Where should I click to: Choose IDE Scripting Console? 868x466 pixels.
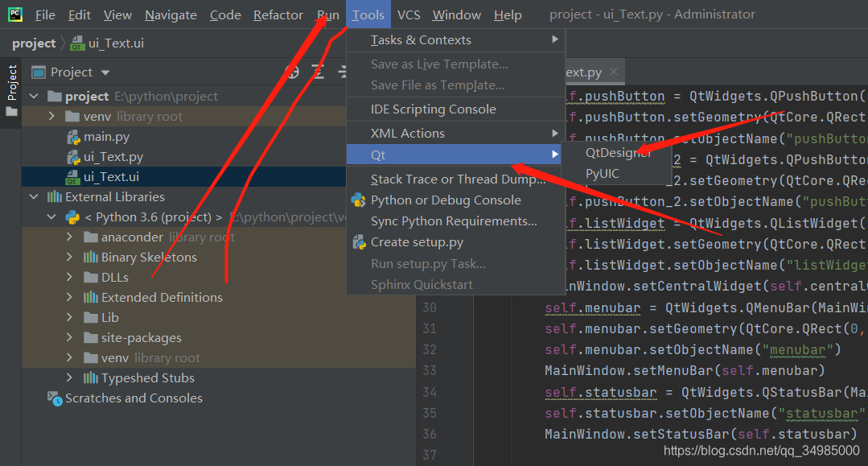455,109
